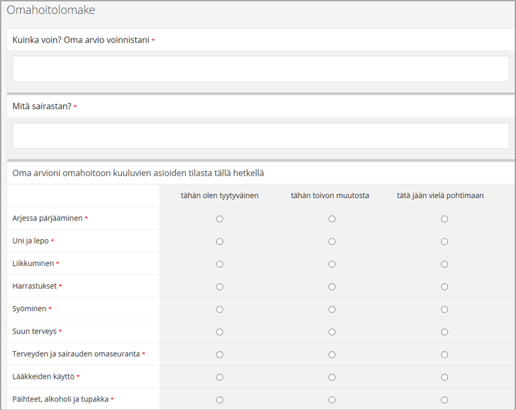Select 'tätä jään vielä pohtimaan' for Syöminen
516x410 pixels.
point(444,310)
